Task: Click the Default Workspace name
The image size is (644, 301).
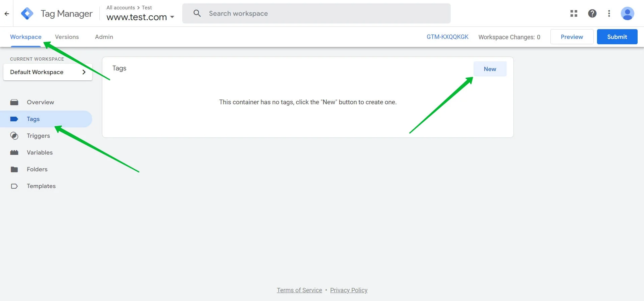Action: (x=37, y=72)
